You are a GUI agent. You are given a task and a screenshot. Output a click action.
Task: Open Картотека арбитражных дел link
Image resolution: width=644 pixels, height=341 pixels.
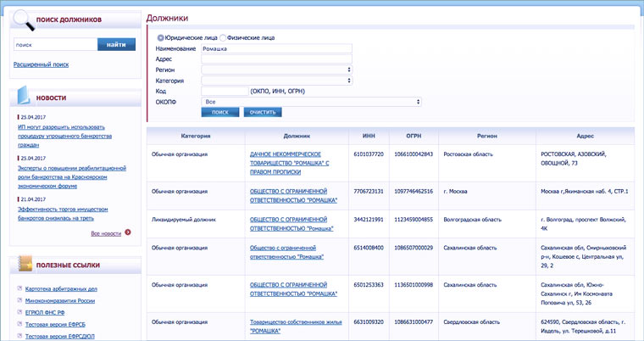(60, 289)
